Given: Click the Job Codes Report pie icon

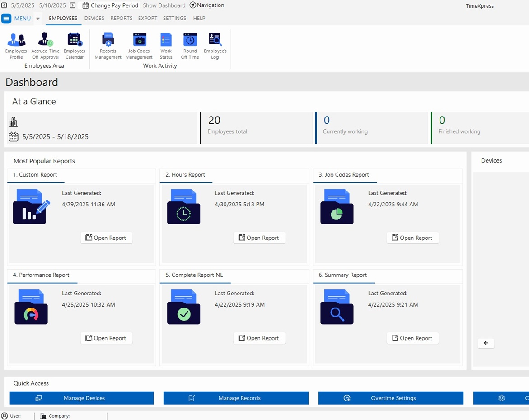Looking at the screenshot, I should [337, 206].
